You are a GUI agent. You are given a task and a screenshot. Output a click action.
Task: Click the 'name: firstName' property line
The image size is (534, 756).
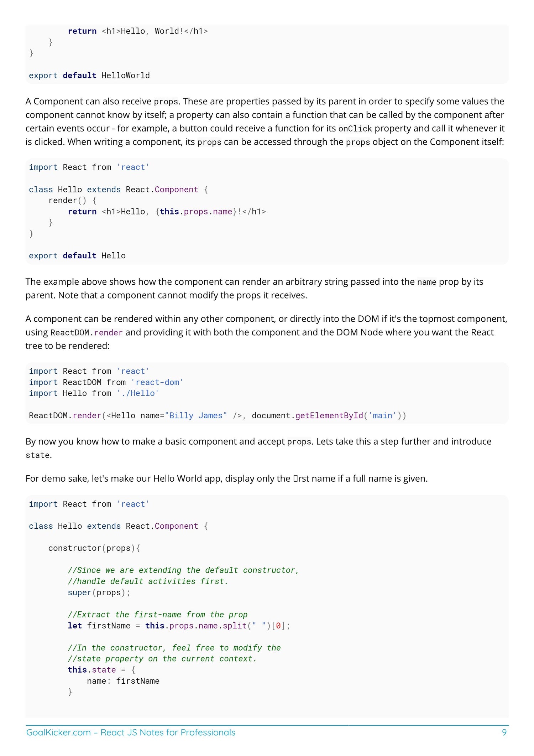(123, 681)
